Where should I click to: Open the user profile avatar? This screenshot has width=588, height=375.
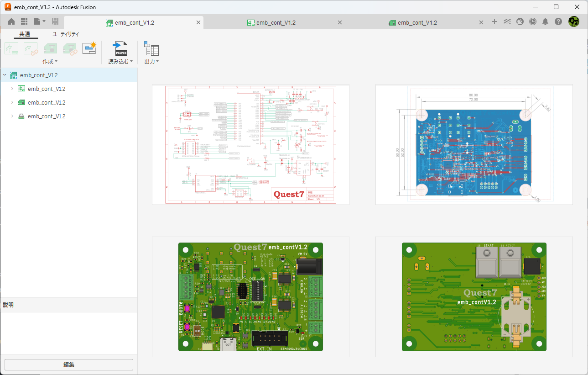[x=574, y=21]
